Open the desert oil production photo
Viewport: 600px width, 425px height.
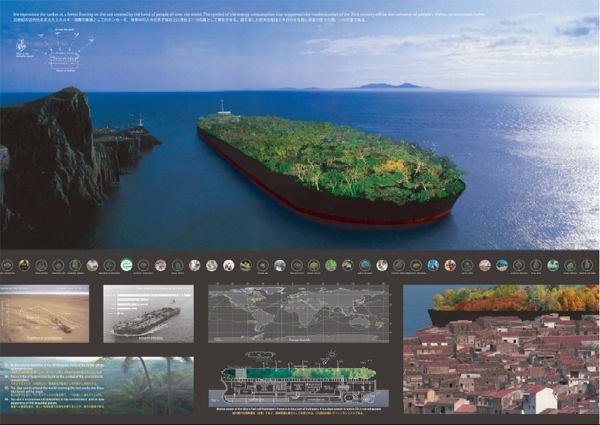click(44, 314)
